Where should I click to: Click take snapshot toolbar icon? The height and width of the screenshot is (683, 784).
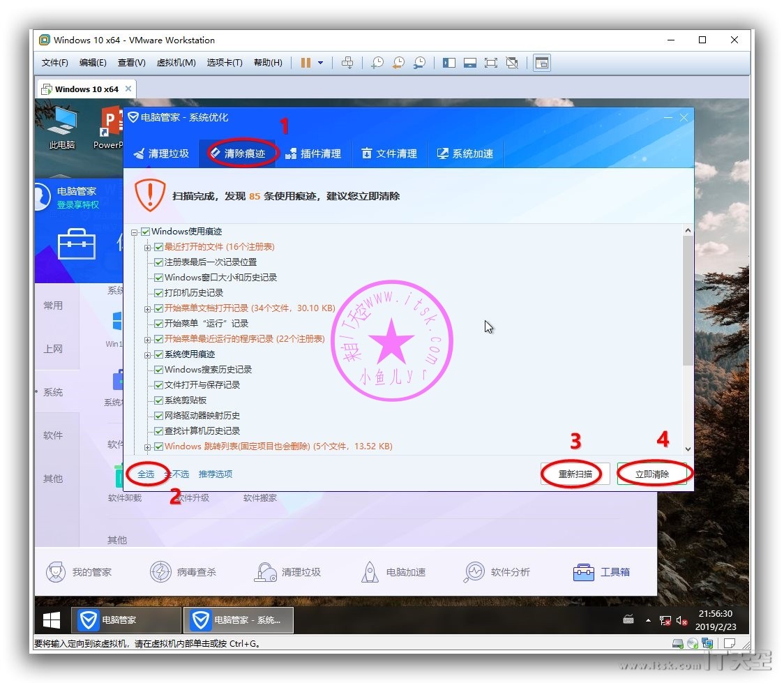pos(377,63)
